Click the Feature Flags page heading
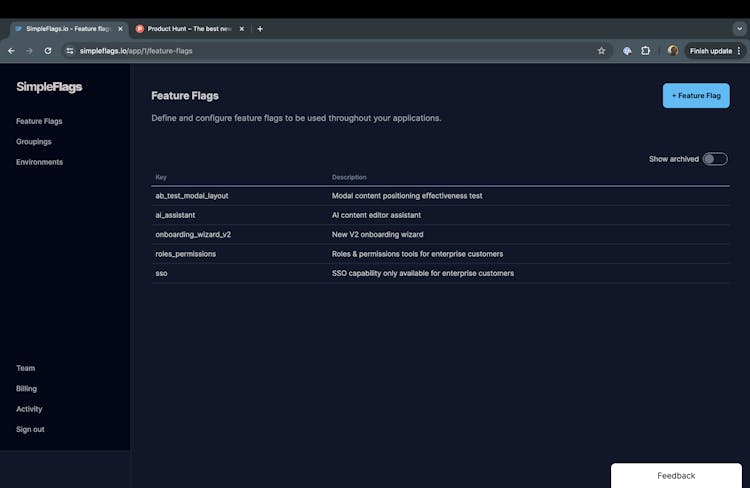Viewport: 750px width, 488px height. click(185, 96)
